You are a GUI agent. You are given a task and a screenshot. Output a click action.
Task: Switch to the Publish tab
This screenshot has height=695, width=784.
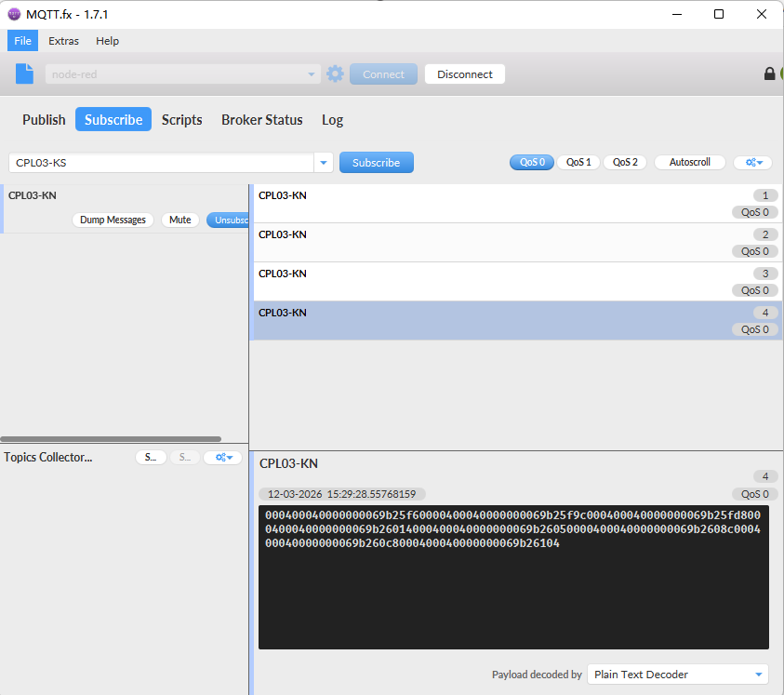pyautogui.click(x=44, y=120)
